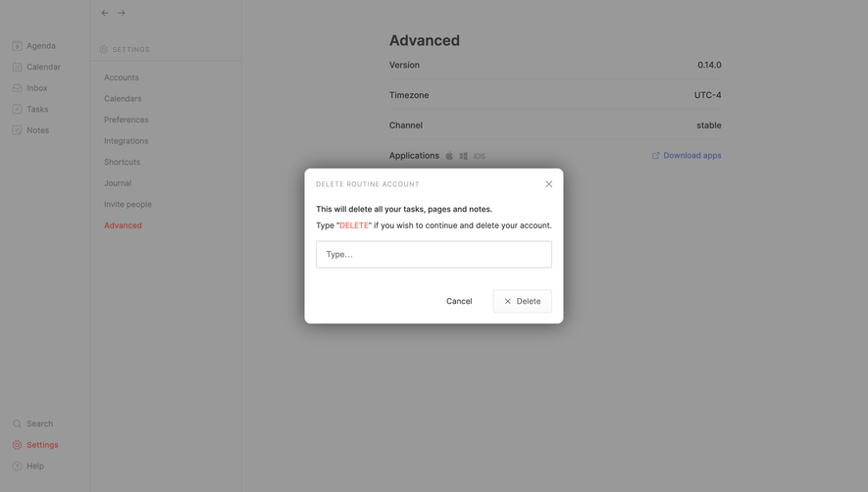Close the Delete Routine Account dialog

[x=548, y=183]
